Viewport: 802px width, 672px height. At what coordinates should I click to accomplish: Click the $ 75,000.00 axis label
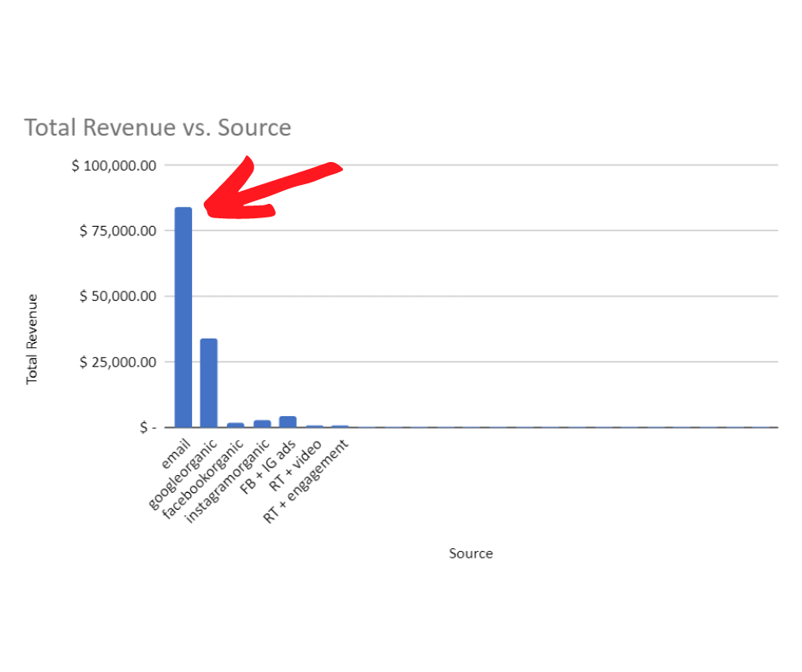[x=117, y=230]
